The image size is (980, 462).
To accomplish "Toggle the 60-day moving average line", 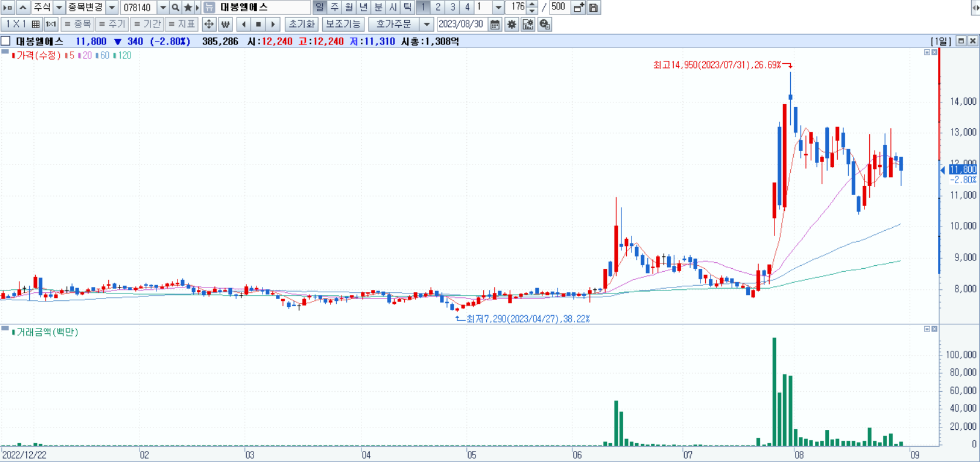I will coord(103,56).
